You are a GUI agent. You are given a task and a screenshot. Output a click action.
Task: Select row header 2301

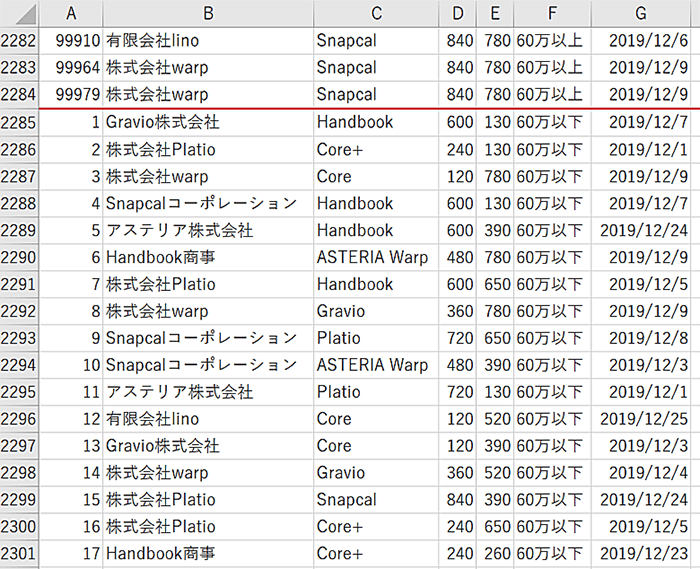click(19, 554)
